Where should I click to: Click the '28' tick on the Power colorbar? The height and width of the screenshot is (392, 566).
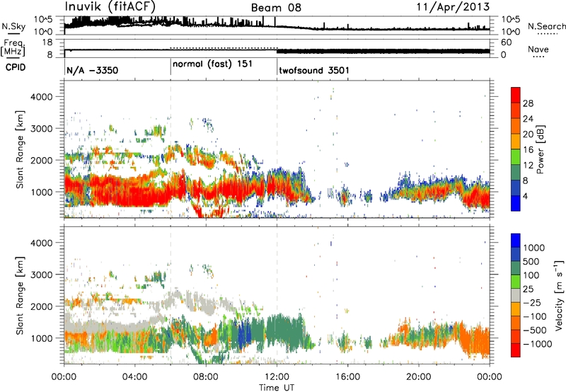pos(528,103)
